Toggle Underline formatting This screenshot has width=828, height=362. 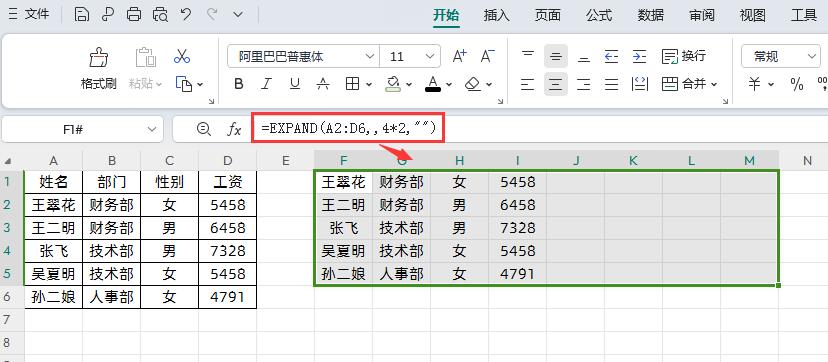tap(295, 84)
